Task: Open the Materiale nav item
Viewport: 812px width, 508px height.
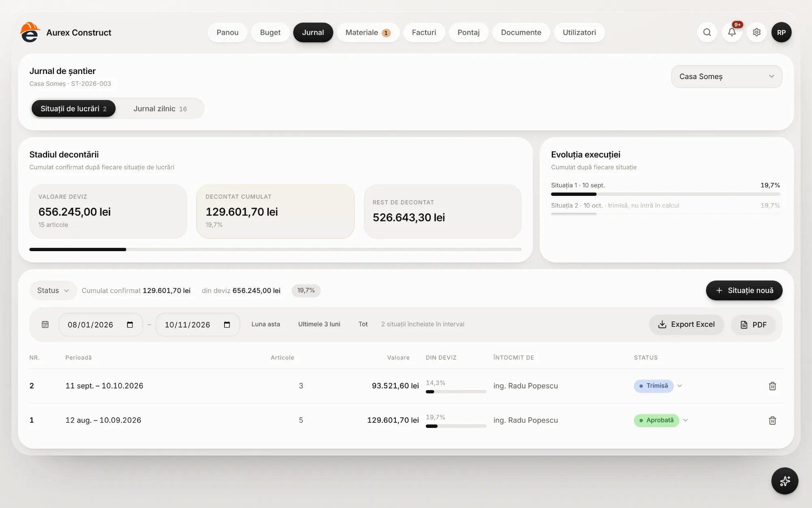Action: click(x=368, y=32)
